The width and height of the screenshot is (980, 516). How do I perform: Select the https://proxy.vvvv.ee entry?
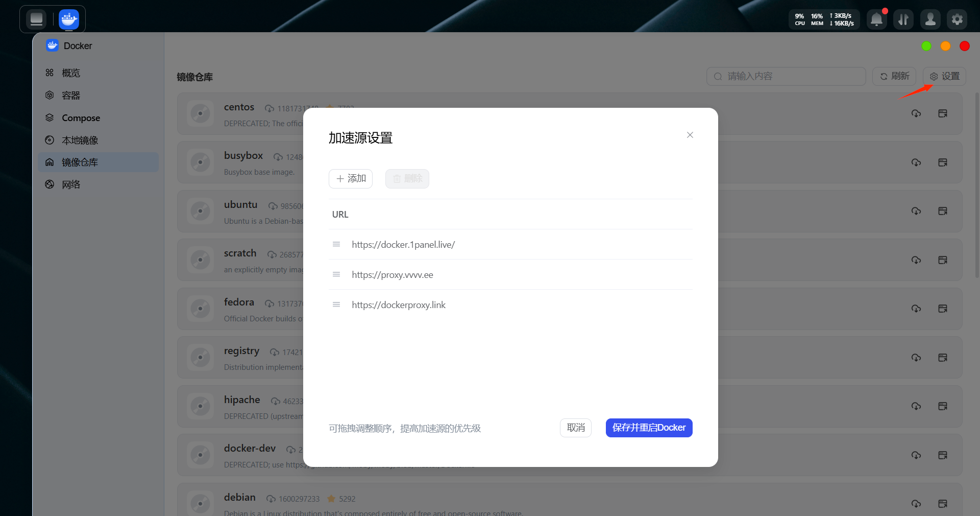pos(393,275)
